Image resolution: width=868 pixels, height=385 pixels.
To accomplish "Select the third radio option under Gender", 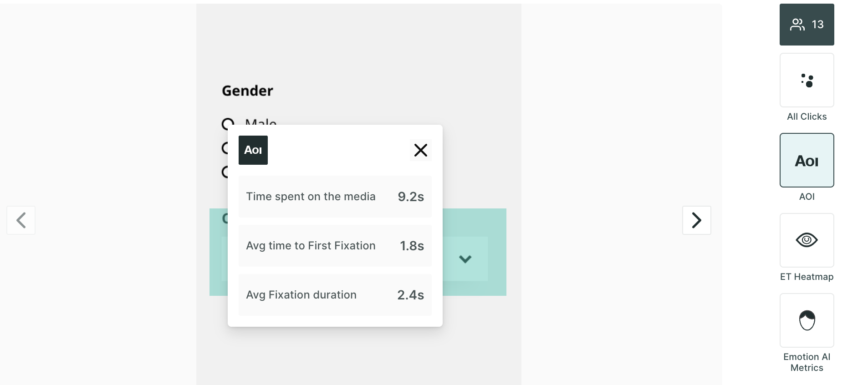I will [225, 172].
